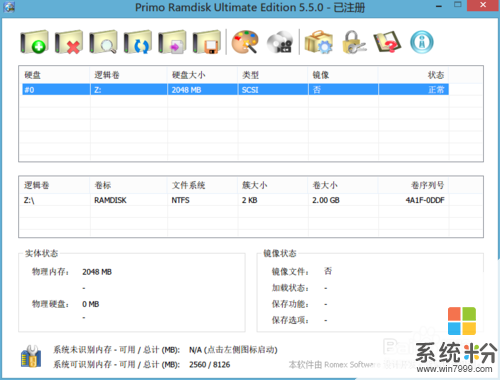Click the 2048 MB disk size cell
500x380 pixels.
[x=203, y=90]
